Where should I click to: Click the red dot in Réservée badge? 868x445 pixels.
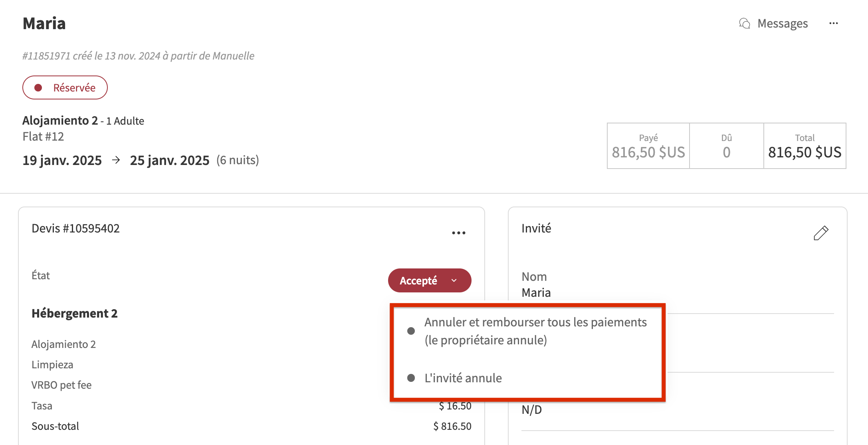coord(38,87)
